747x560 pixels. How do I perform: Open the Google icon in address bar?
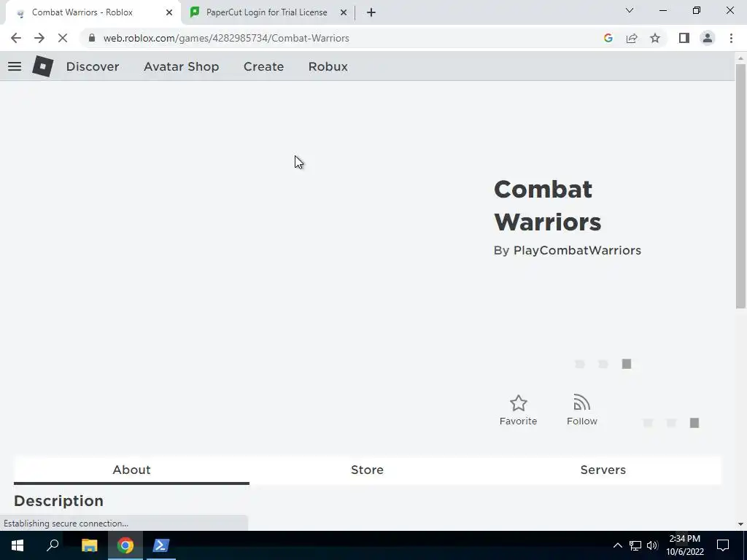click(608, 38)
